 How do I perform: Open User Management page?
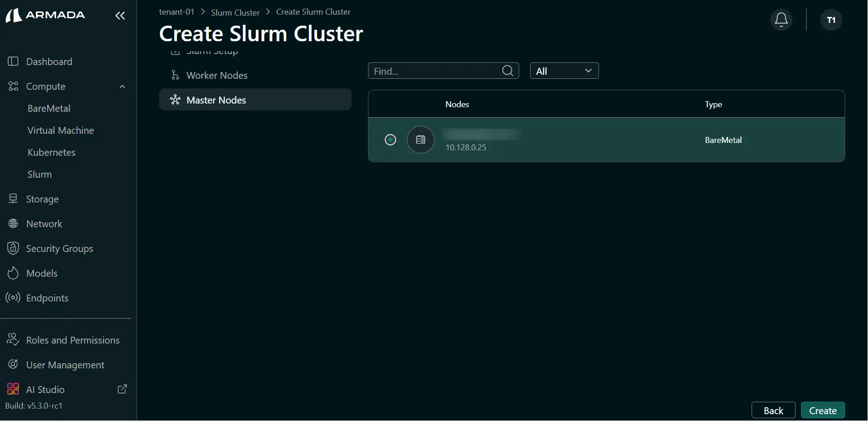pyautogui.click(x=65, y=365)
